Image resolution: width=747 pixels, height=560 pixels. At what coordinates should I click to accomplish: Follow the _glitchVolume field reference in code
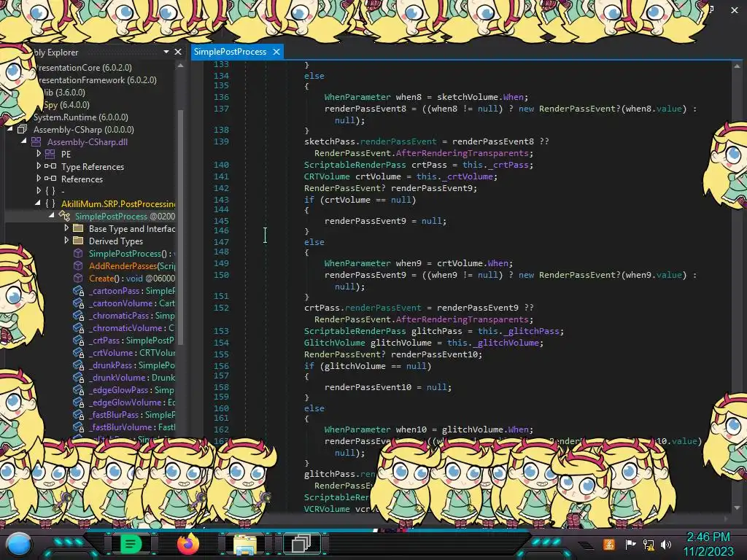(506, 343)
